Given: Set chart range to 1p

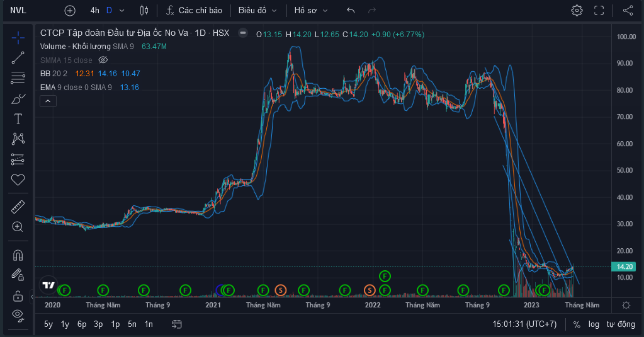Looking at the screenshot, I should point(115,324).
